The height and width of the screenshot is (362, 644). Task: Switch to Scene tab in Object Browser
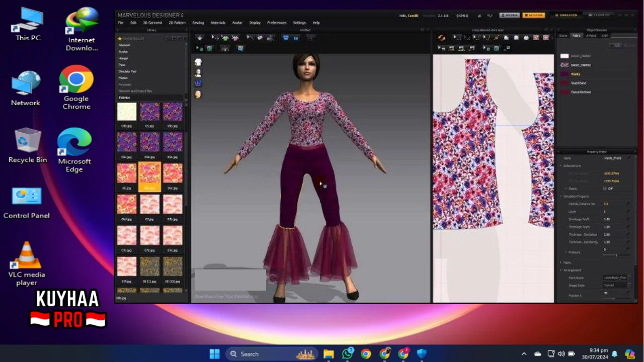(563, 35)
